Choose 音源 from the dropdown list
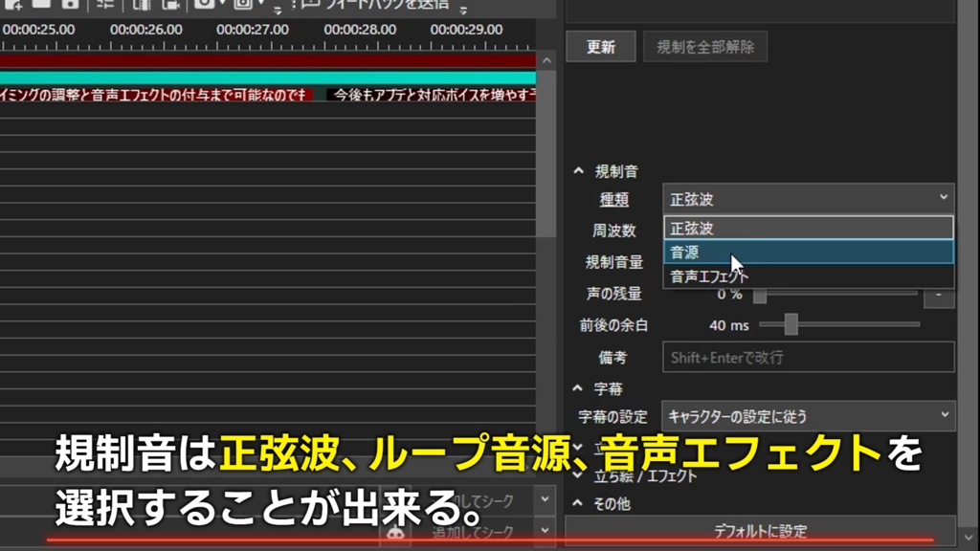This screenshot has width=980, height=551. [808, 253]
